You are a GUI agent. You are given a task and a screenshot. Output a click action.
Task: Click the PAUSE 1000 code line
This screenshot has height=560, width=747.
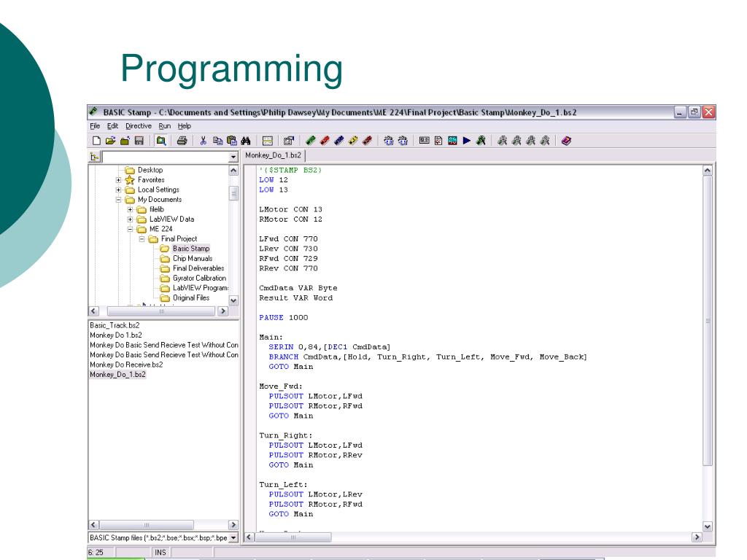(284, 318)
